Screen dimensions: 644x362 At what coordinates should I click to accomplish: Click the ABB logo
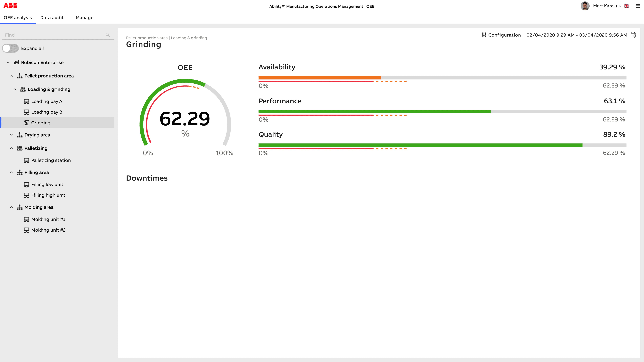click(10, 5)
